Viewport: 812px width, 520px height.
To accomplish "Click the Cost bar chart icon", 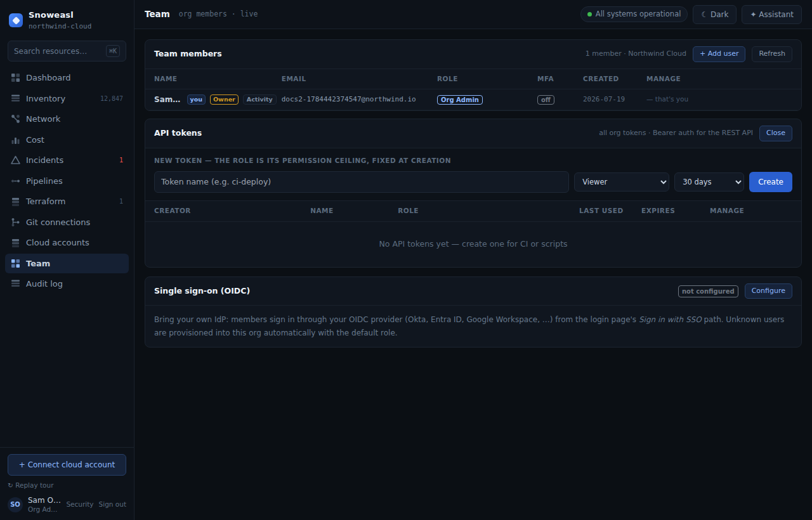I will (x=15, y=140).
